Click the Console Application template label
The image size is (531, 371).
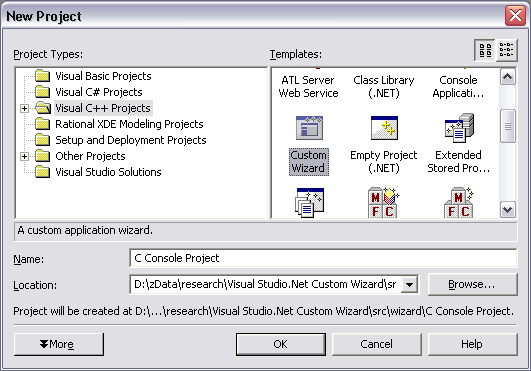click(458, 86)
